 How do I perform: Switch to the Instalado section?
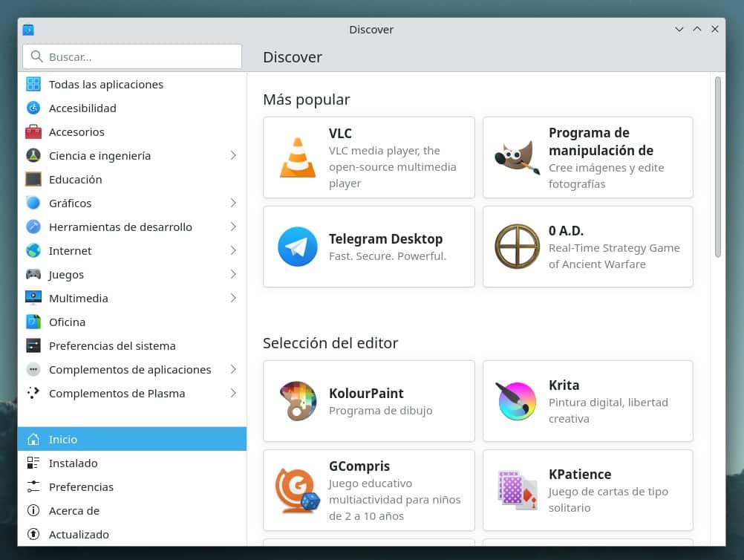tap(74, 463)
